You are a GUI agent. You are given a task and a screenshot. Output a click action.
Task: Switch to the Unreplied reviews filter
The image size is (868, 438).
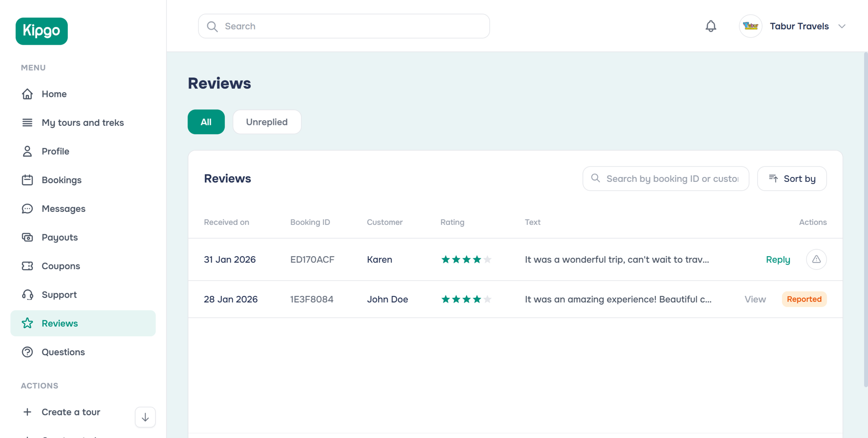pos(267,122)
